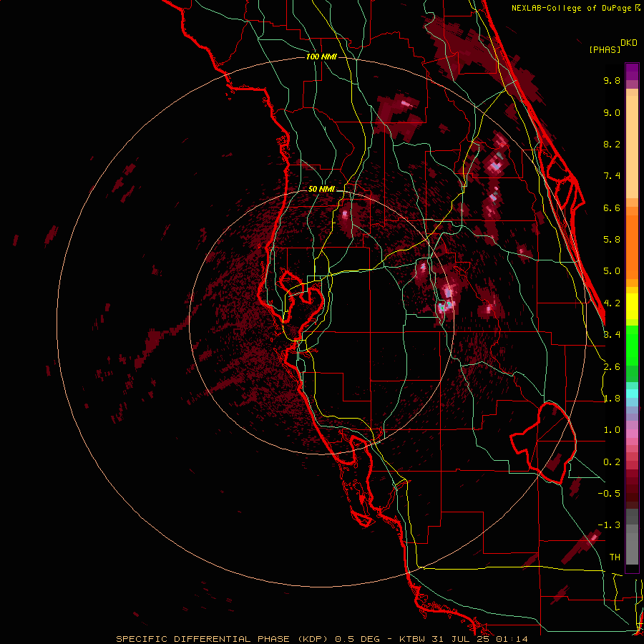644x644 pixels.
Task: Click the 3.4 legend value
Action: click(x=612, y=335)
